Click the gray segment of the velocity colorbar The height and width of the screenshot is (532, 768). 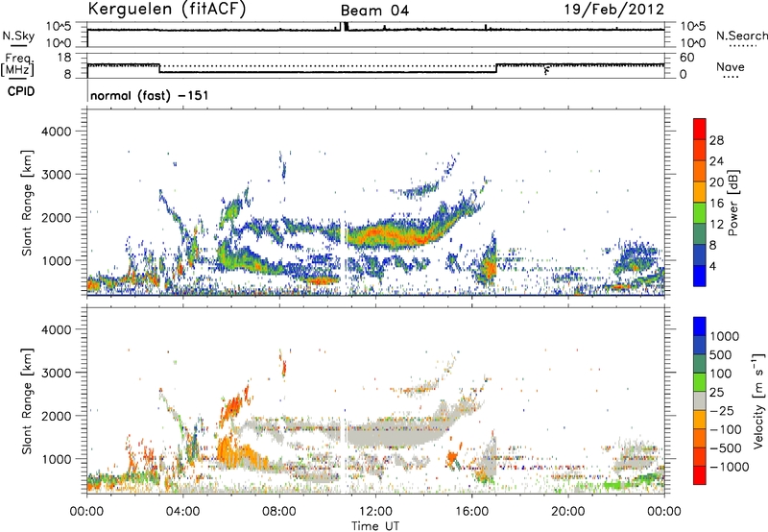(x=700, y=400)
